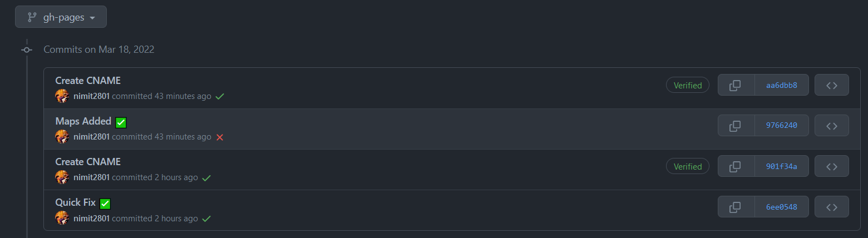Open the Maps Added commit title

[x=83, y=121]
